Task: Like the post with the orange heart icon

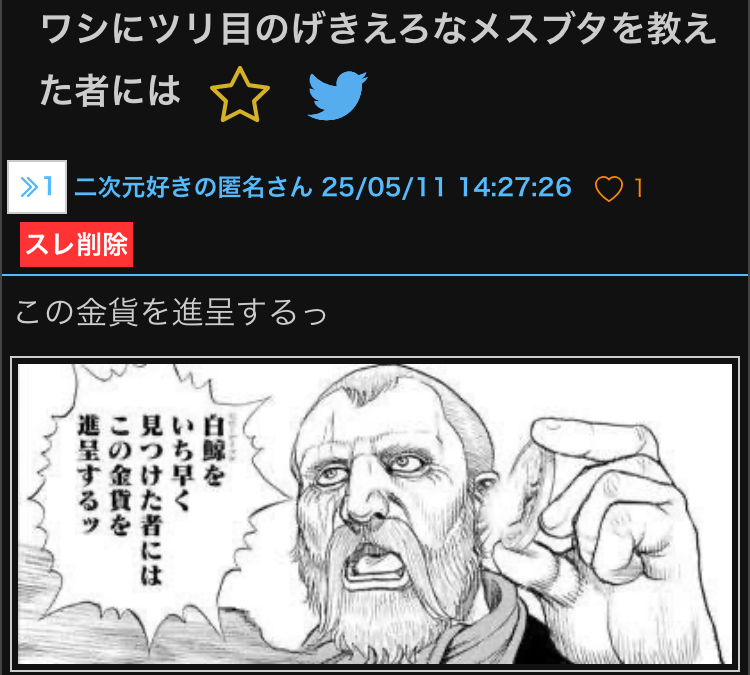Action: click(608, 188)
